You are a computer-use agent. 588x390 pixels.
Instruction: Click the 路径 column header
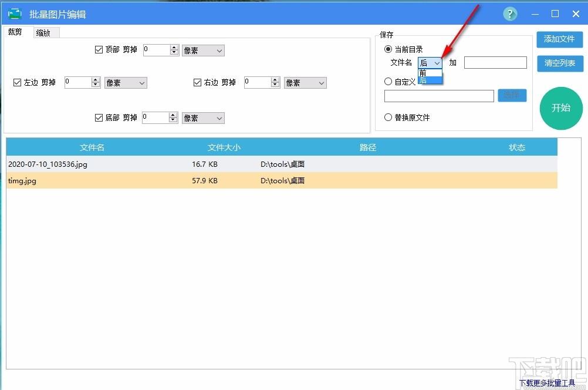(367, 147)
